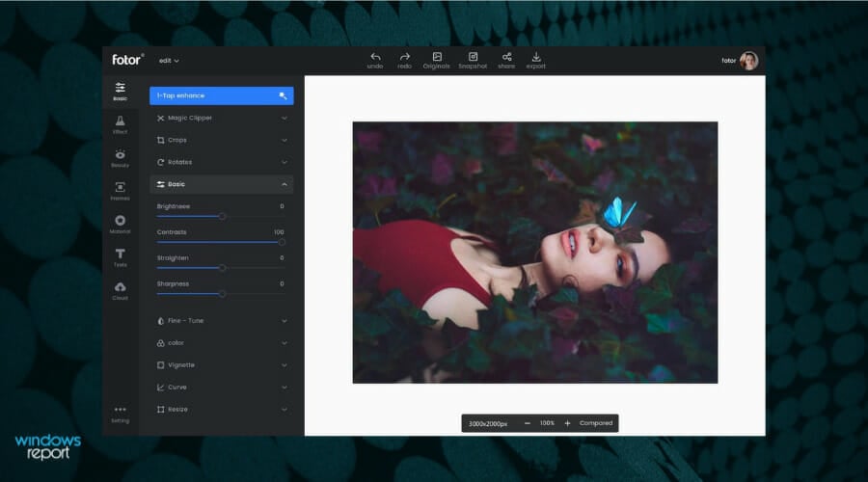Open the user profile avatar
The height and width of the screenshot is (482, 868).
[748, 61]
